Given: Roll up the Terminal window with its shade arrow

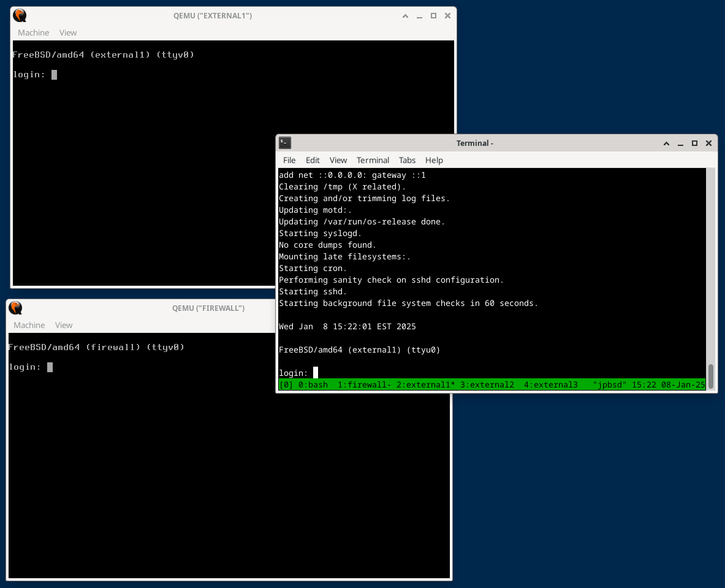Looking at the screenshot, I should tap(666, 143).
